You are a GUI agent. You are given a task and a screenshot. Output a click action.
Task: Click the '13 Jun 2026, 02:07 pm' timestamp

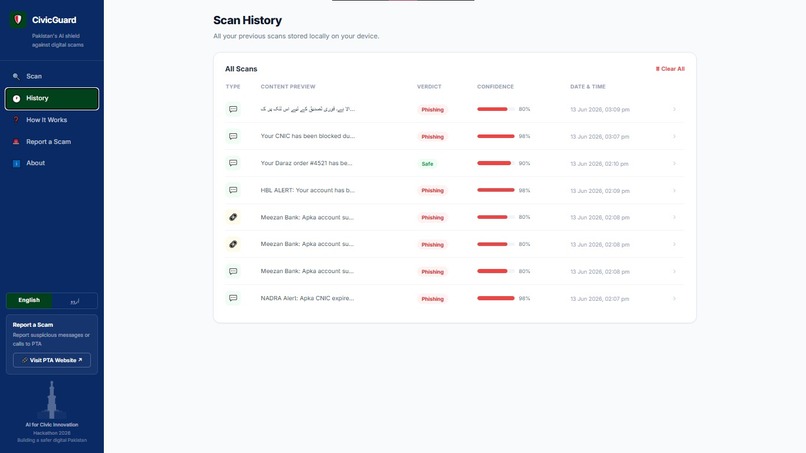[x=599, y=299]
